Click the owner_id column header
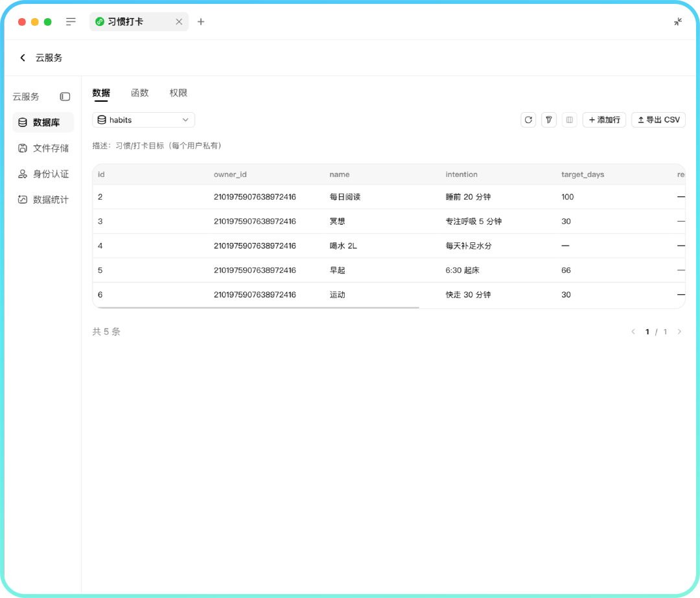Screen dimensions: 700x598 point(230,174)
